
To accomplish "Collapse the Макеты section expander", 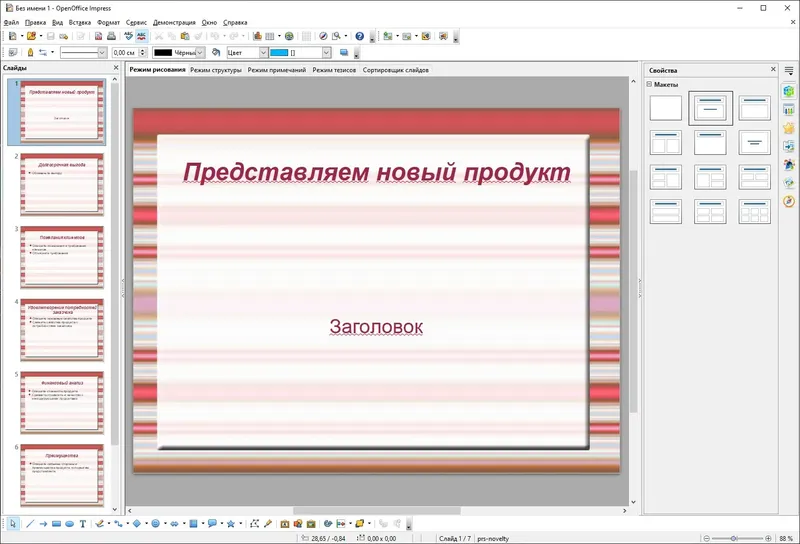I will point(649,84).
